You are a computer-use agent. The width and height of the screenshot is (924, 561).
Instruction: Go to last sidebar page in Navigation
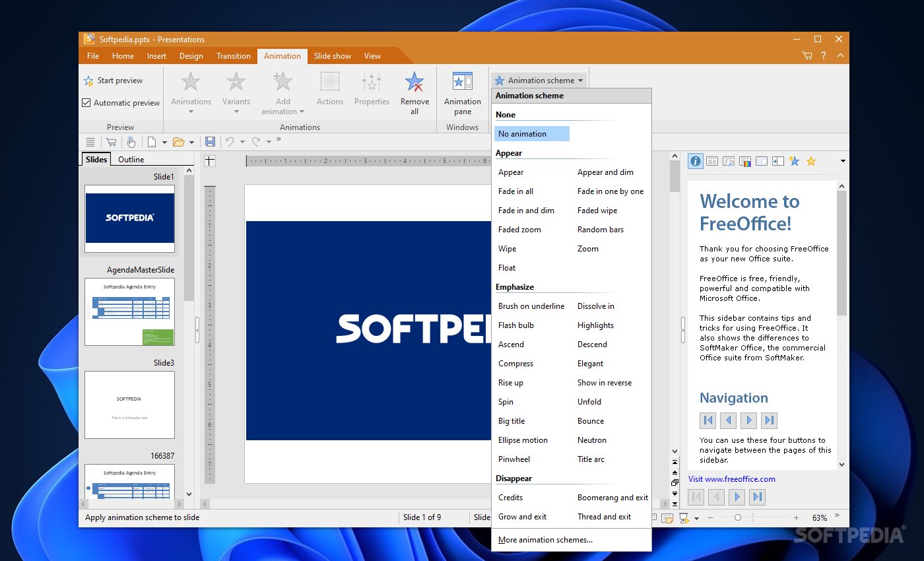pyautogui.click(x=769, y=420)
